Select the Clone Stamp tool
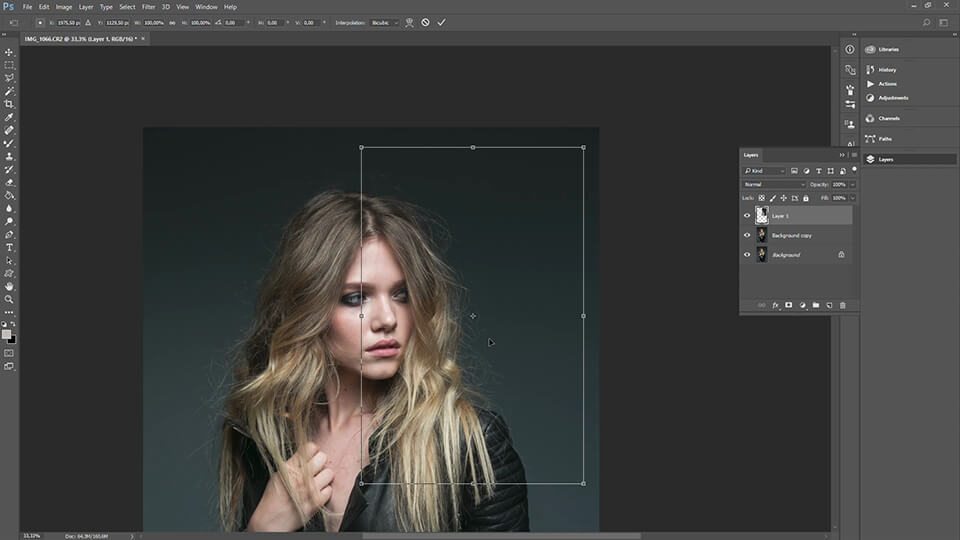This screenshot has width=960, height=540. [x=9, y=156]
